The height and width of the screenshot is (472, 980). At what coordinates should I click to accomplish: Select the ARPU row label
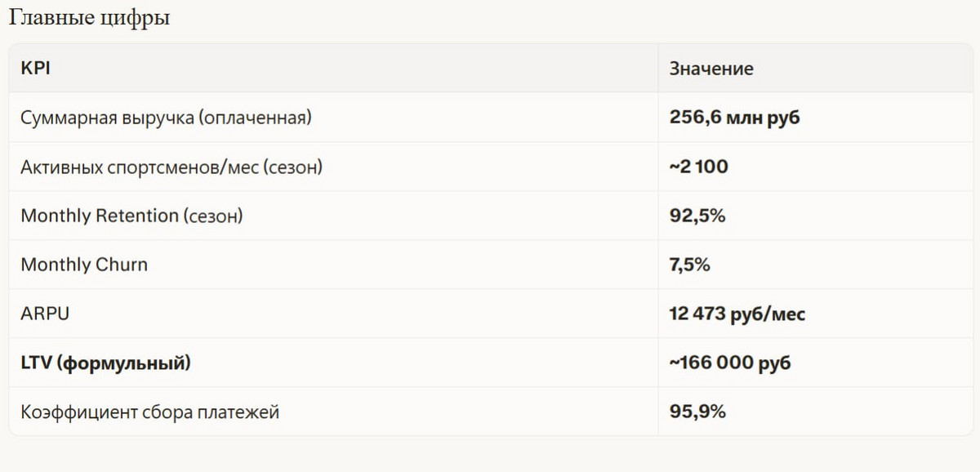click(46, 314)
